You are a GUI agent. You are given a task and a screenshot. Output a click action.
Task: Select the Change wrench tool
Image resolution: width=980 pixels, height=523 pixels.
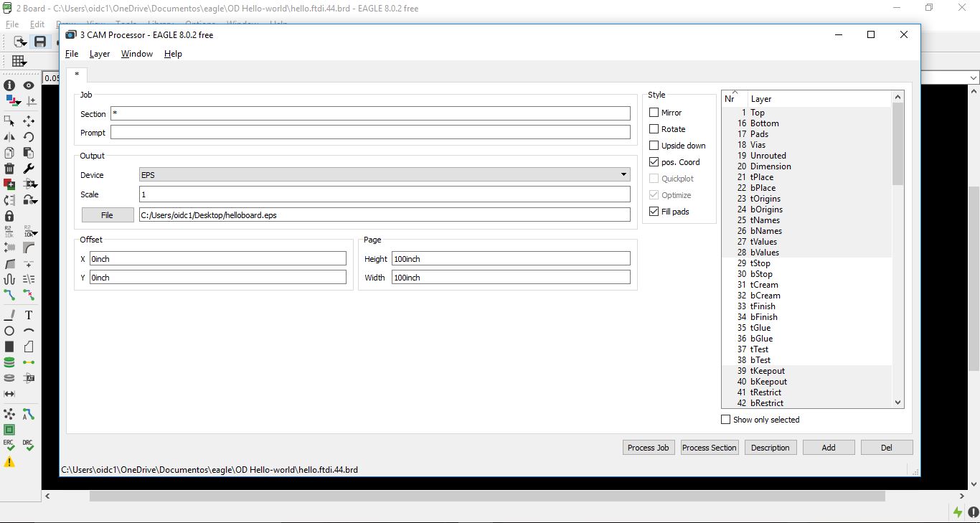[x=29, y=169]
